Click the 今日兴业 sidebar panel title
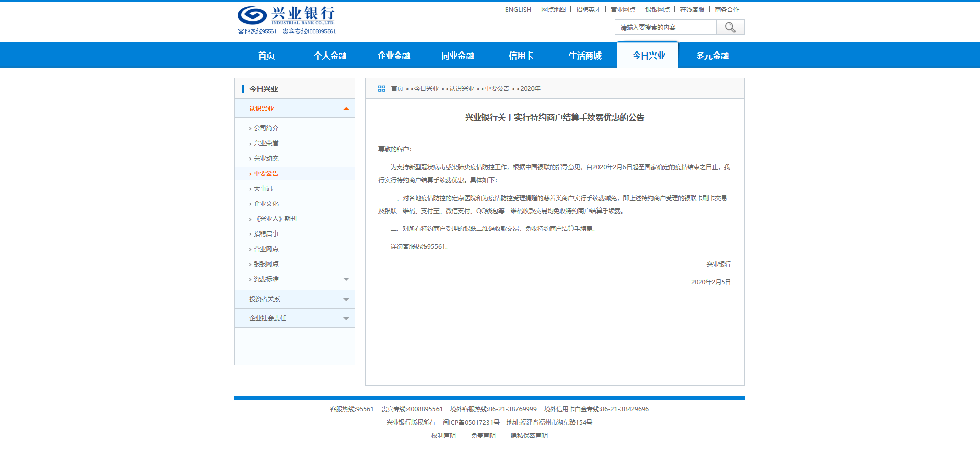Viewport: 980px width, 473px height. click(x=263, y=89)
